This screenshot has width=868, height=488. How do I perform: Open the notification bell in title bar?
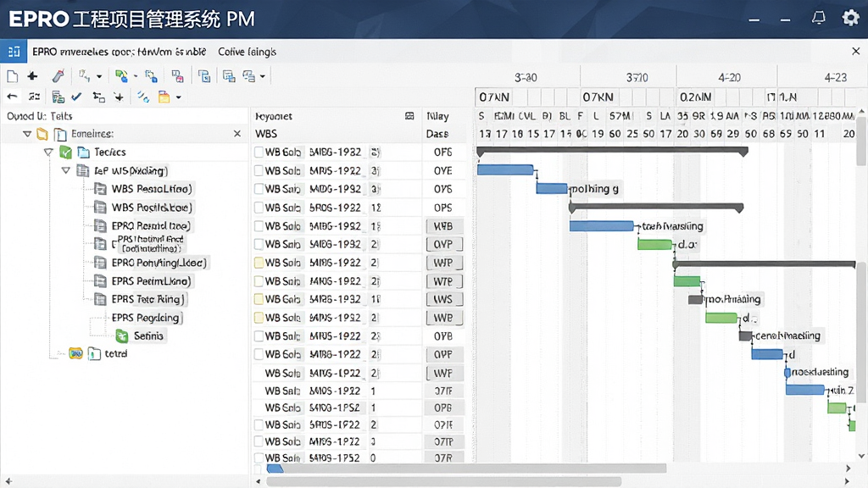click(x=819, y=19)
